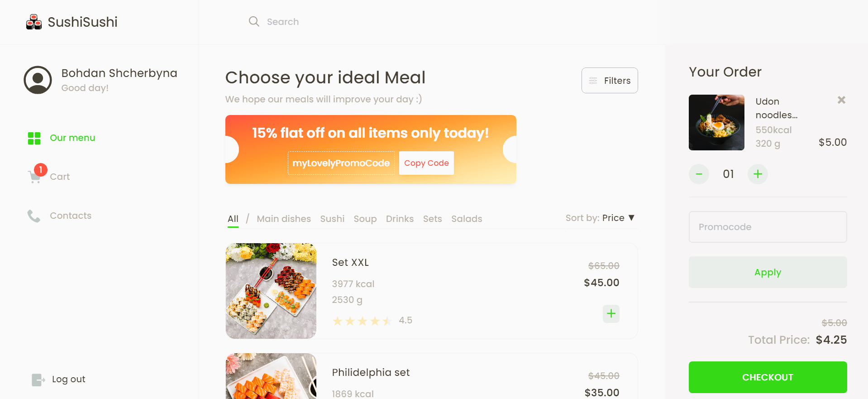This screenshot has width=868, height=399.
Task: Show the Main dishes category
Action: coord(284,219)
